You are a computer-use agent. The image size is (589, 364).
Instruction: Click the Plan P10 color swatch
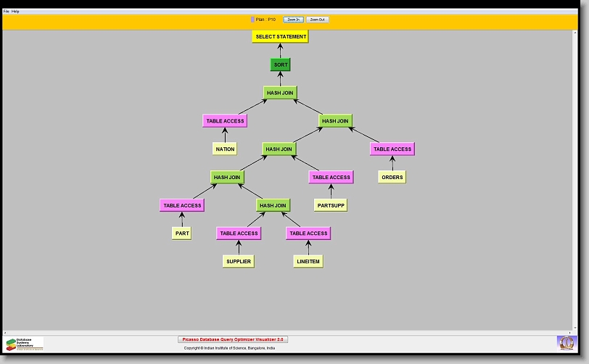tap(252, 20)
